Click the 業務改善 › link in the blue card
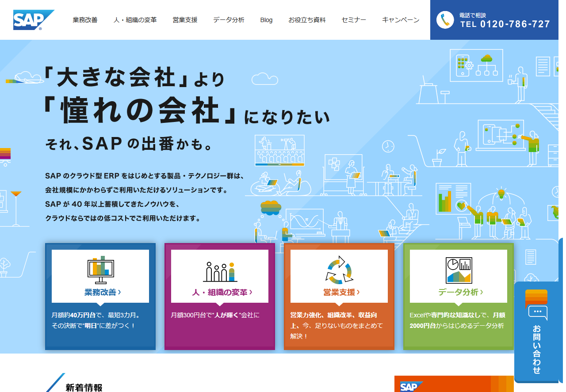The height and width of the screenshot is (392, 566). 103,292
